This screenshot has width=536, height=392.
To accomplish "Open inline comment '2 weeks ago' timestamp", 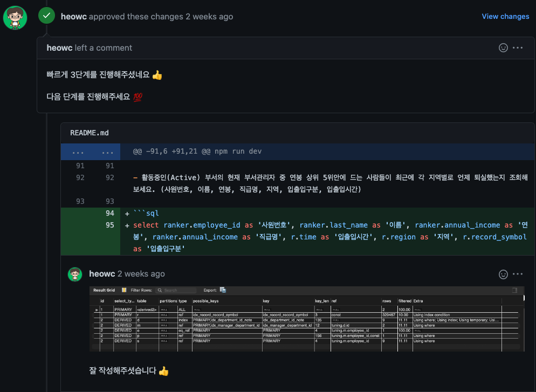I will click(141, 274).
